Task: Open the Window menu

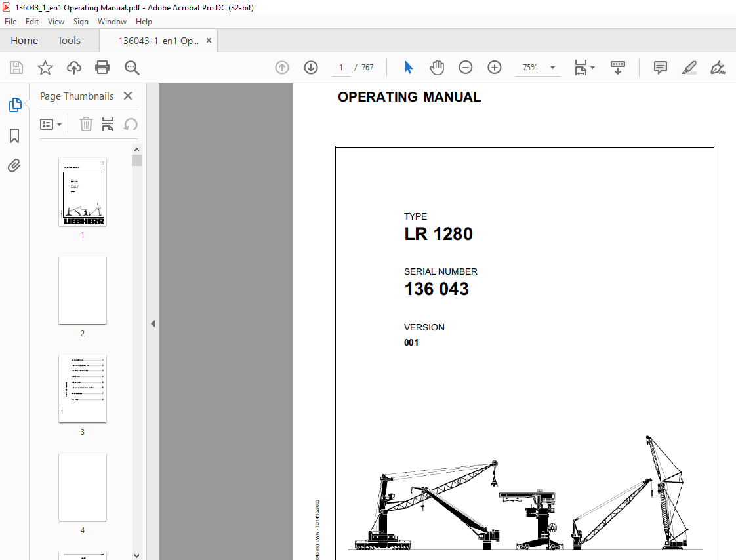Action: pyautogui.click(x=112, y=22)
